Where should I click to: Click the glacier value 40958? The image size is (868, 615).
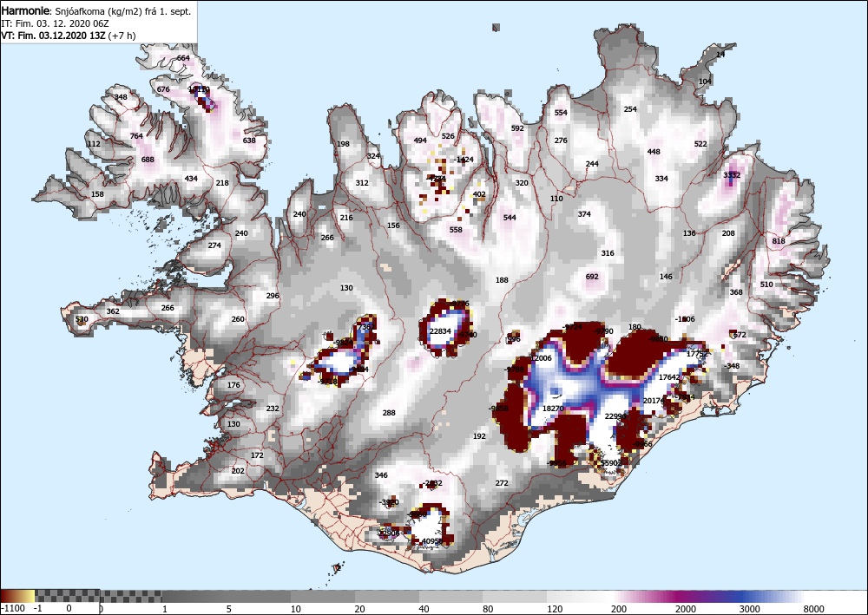tap(432, 541)
